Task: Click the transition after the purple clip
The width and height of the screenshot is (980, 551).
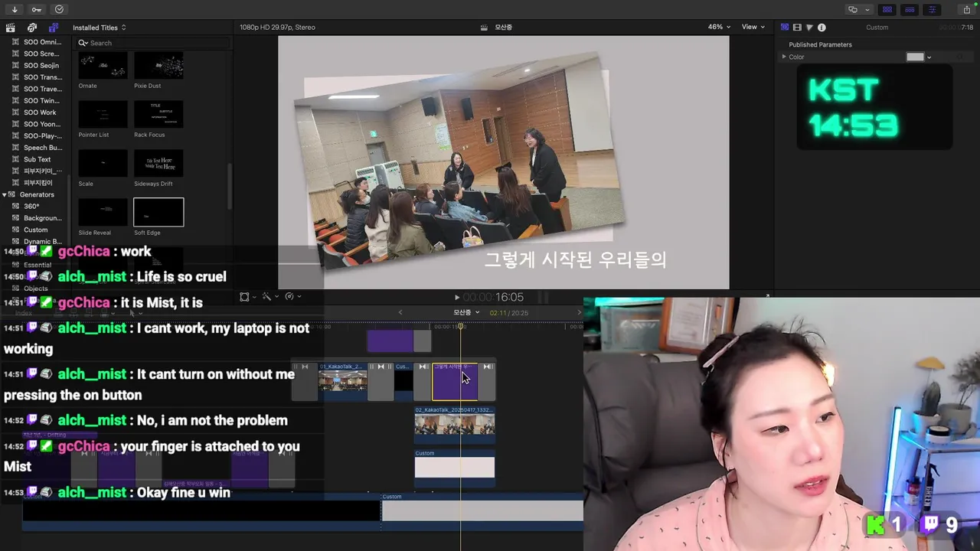Action: tap(487, 382)
